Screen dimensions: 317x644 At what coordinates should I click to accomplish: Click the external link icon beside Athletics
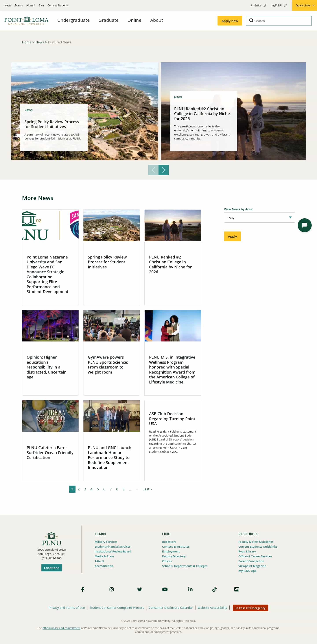pyautogui.click(x=265, y=6)
